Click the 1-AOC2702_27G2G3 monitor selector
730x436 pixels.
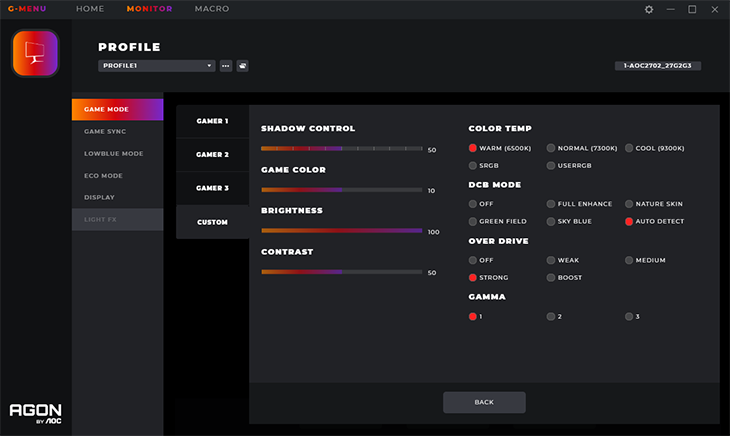pyautogui.click(x=657, y=66)
